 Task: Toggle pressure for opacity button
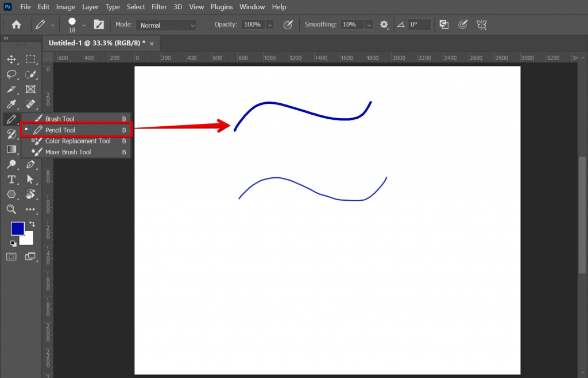point(288,25)
